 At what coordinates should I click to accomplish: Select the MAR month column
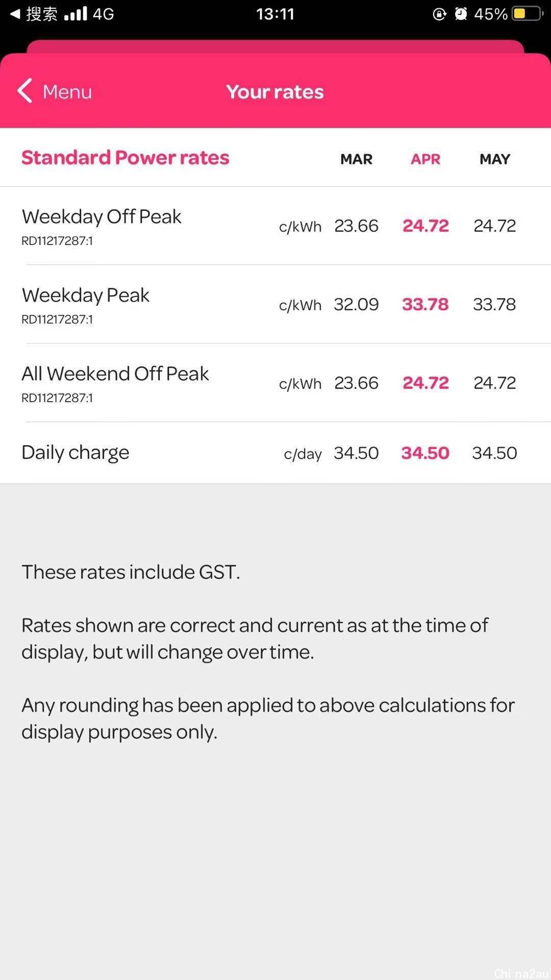point(356,159)
